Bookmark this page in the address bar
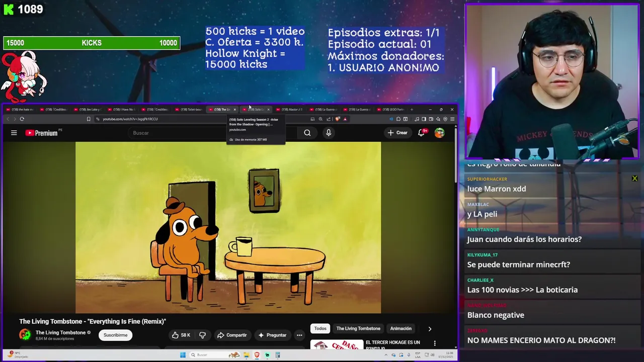This screenshot has height=362, width=644. (89, 119)
